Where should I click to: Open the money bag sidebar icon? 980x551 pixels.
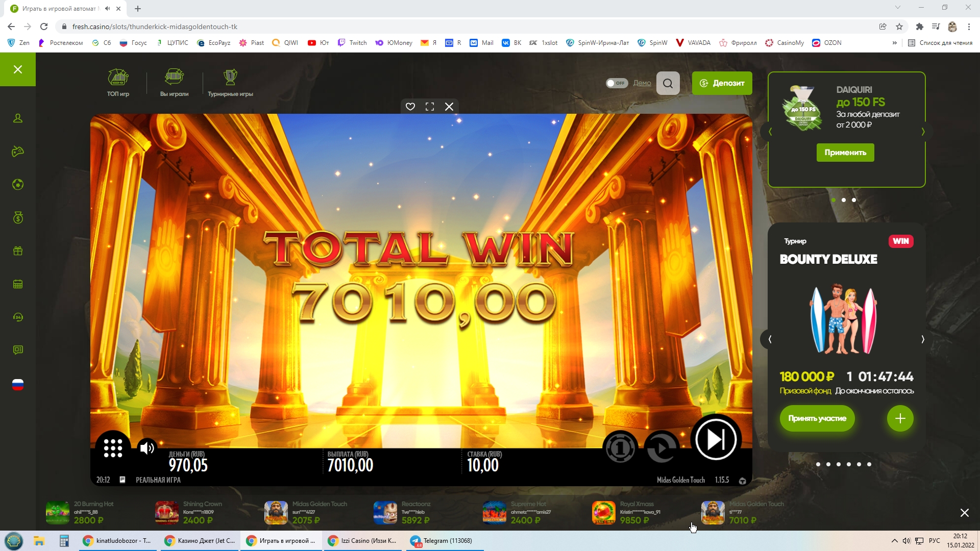[18, 218]
